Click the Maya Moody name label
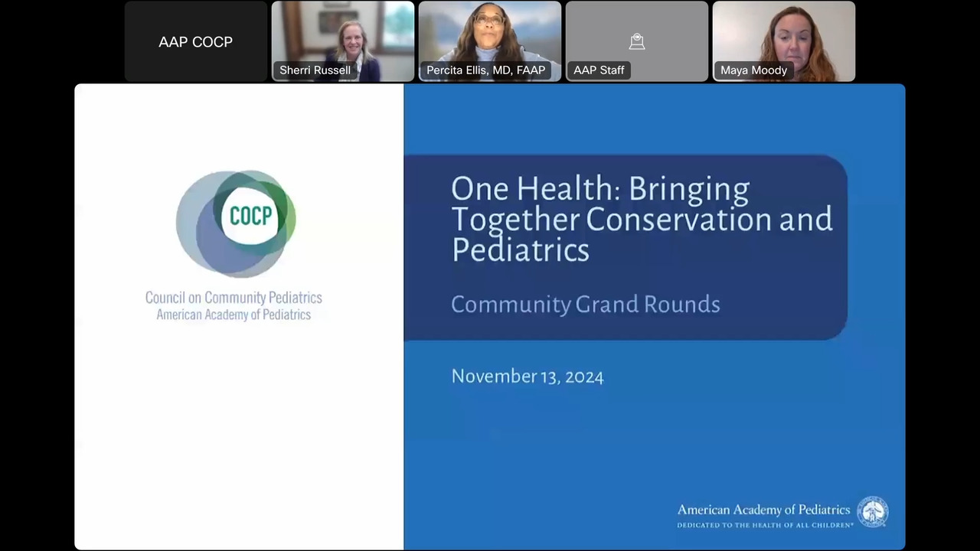The width and height of the screenshot is (980, 551). [753, 70]
